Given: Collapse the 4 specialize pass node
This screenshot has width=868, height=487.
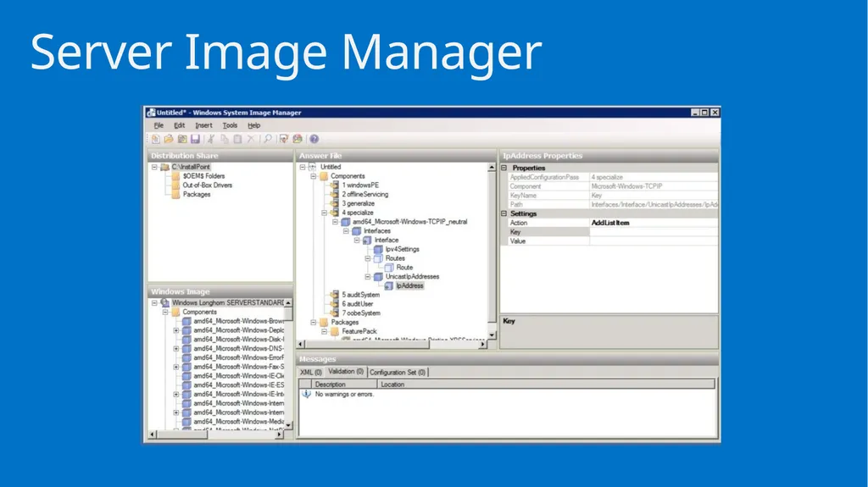Looking at the screenshot, I should coord(325,213).
